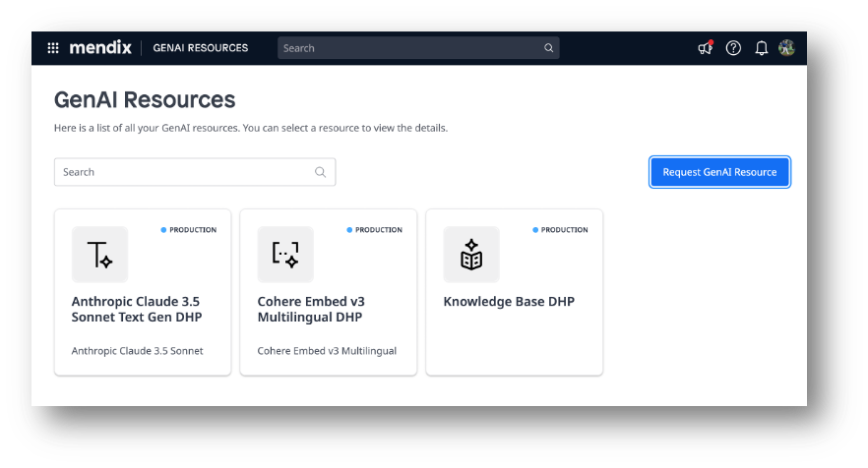
Task: Click the 'Cohere Embed v3 Multilingual' subtitle
Action: [x=327, y=351]
